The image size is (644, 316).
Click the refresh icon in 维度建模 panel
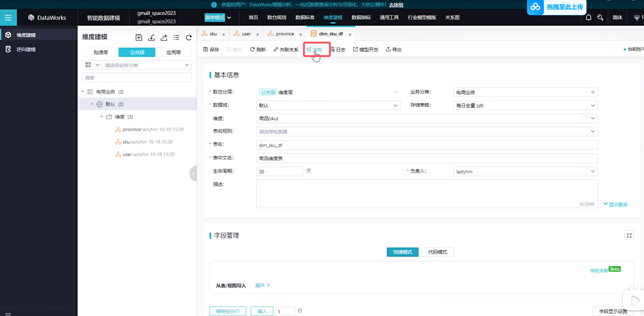(x=189, y=38)
